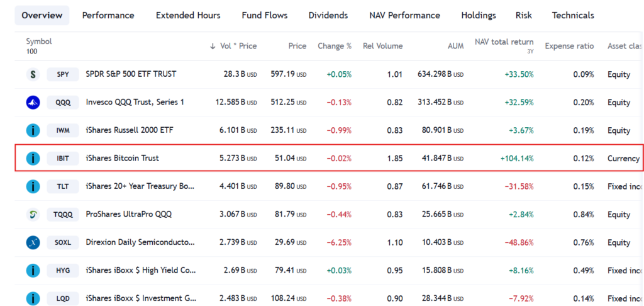Click IBIT asset class Currency

click(623, 158)
